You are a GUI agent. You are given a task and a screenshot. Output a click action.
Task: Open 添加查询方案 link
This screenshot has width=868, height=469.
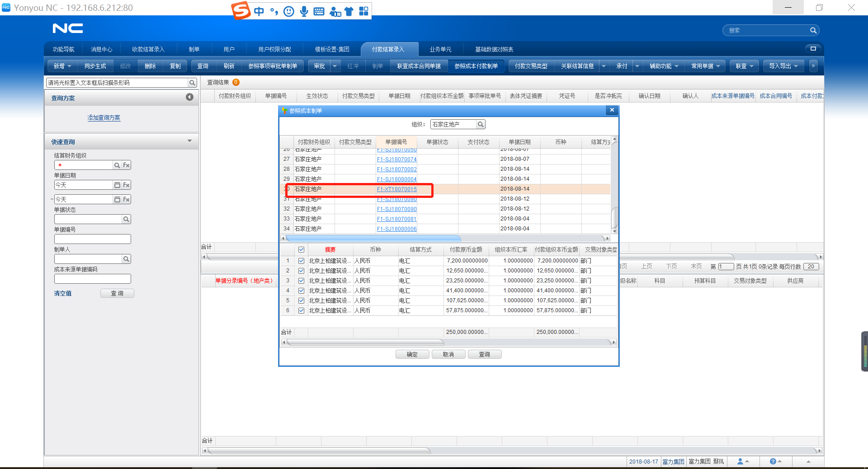click(104, 117)
